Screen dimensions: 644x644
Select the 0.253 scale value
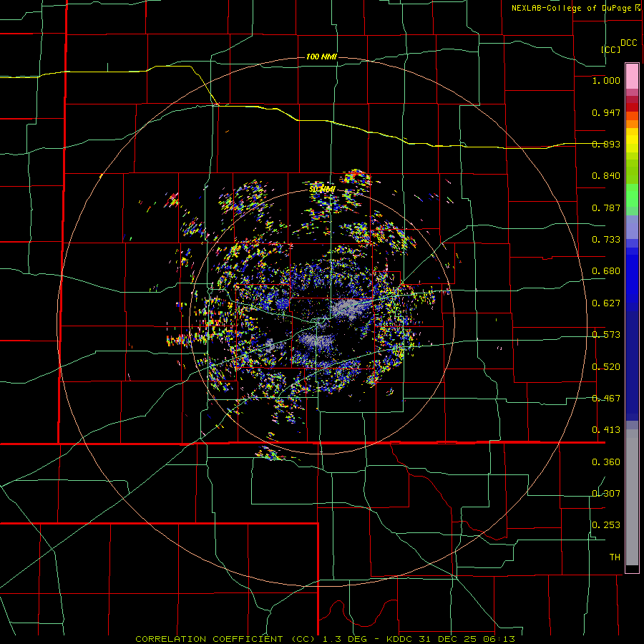[x=606, y=525]
